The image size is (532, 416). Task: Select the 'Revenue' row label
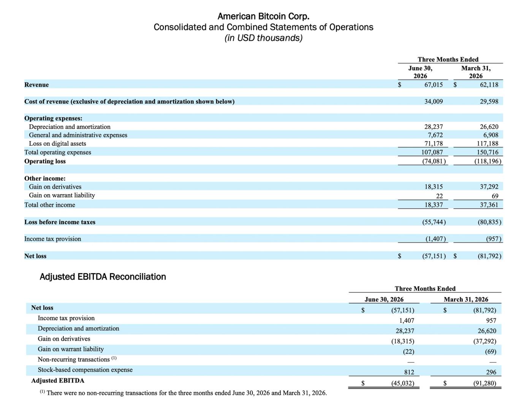click(36, 85)
